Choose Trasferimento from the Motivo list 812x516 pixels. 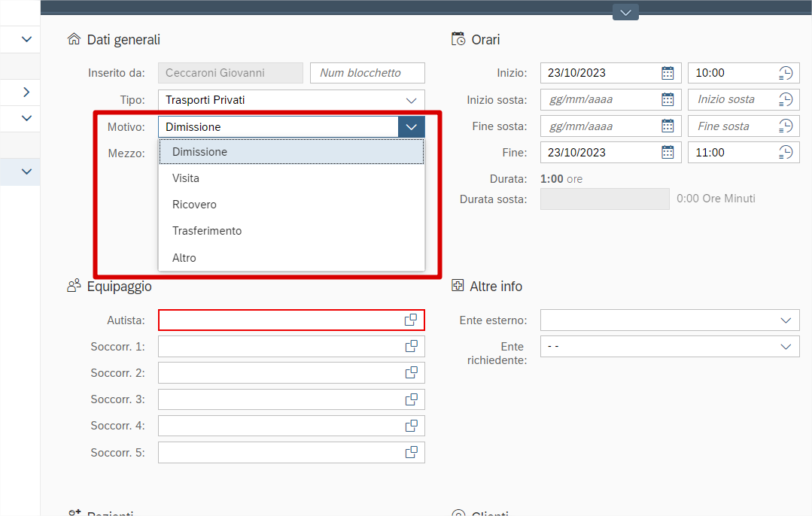point(207,231)
